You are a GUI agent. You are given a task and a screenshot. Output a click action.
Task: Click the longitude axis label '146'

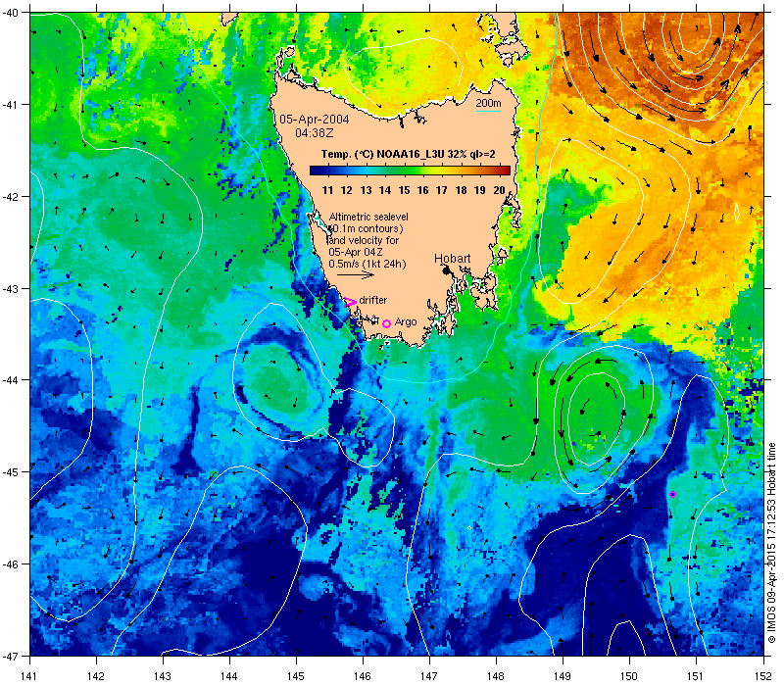pyautogui.click(x=363, y=676)
